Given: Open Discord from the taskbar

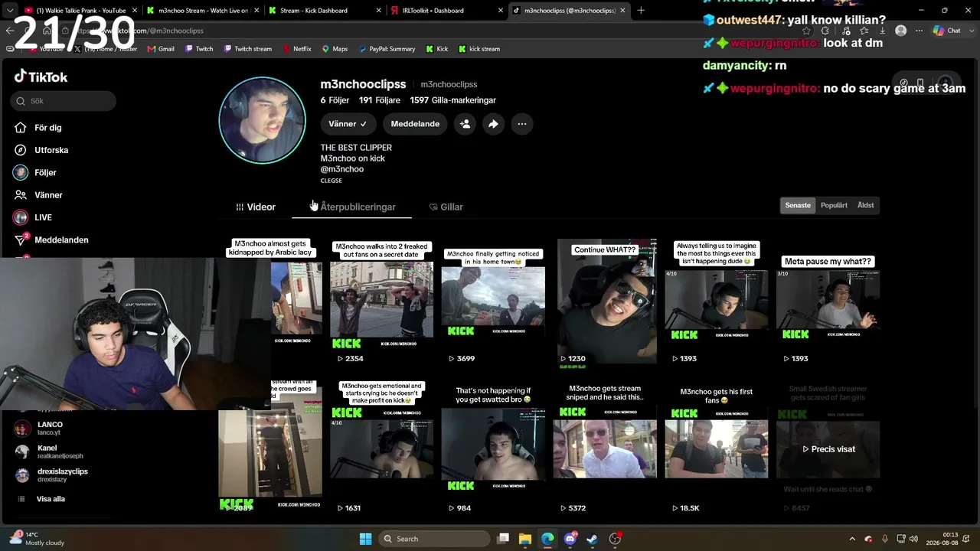Looking at the screenshot, I should 570,539.
